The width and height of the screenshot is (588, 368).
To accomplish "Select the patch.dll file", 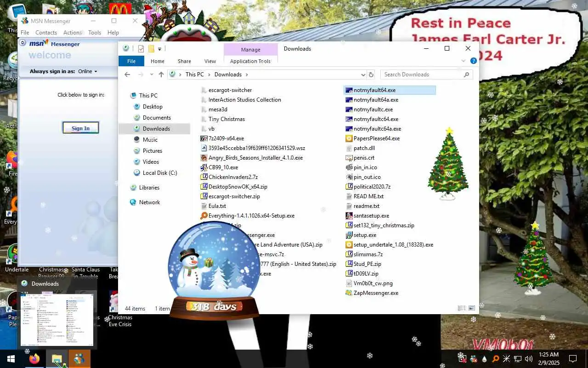I will click(360, 148).
